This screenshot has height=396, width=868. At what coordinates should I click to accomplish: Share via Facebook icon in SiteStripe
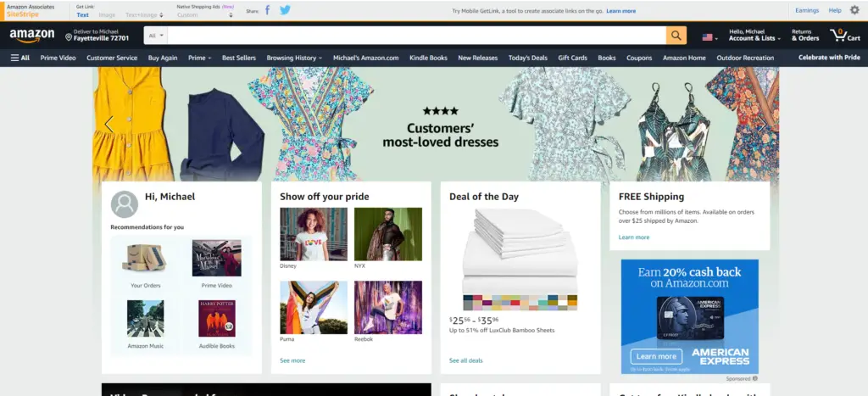coord(267,10)
